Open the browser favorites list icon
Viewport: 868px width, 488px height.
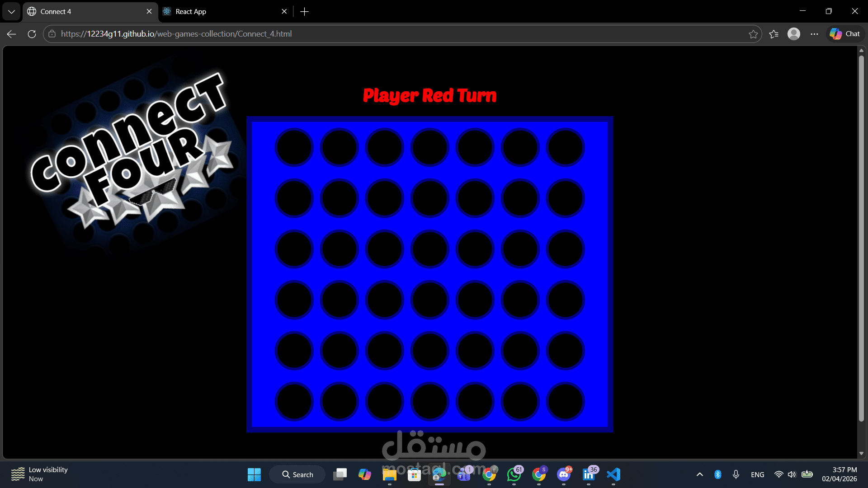coord(774,34)
